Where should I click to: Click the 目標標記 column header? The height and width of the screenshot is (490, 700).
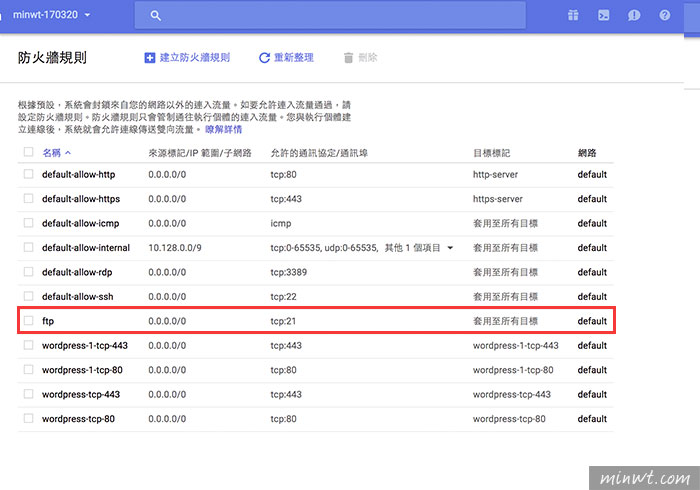click(x=491, y=153)
